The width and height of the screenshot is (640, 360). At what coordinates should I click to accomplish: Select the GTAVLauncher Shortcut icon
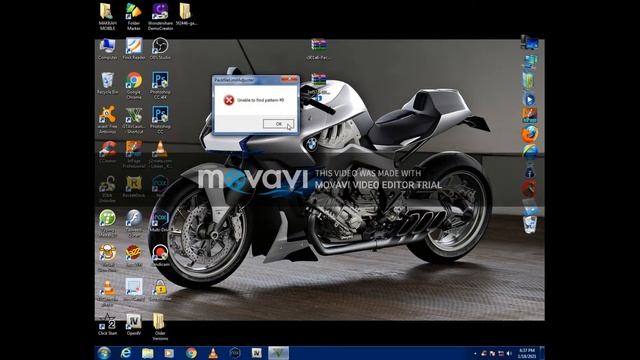[134, 120]
